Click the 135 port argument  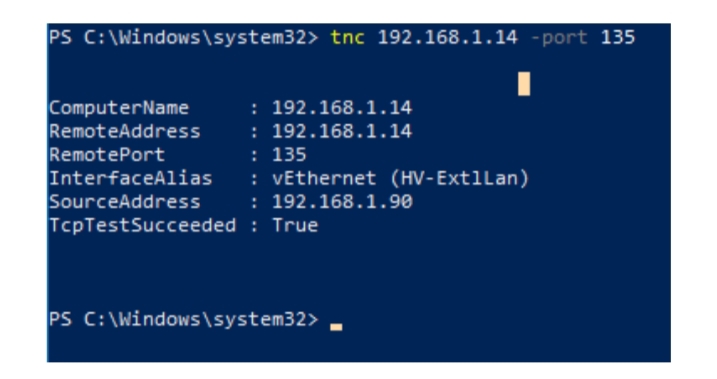618,37
